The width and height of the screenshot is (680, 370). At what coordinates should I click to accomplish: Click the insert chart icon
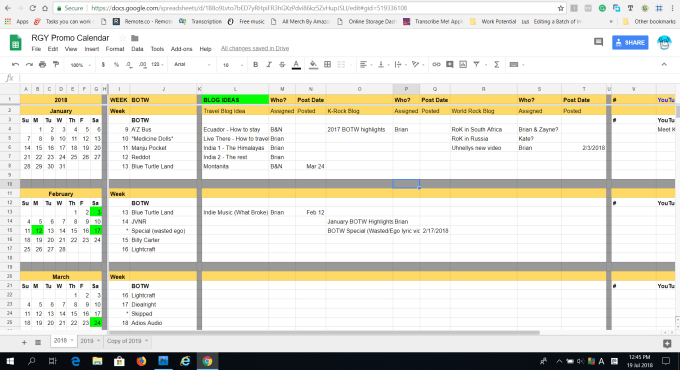click(x=463, y=65)
